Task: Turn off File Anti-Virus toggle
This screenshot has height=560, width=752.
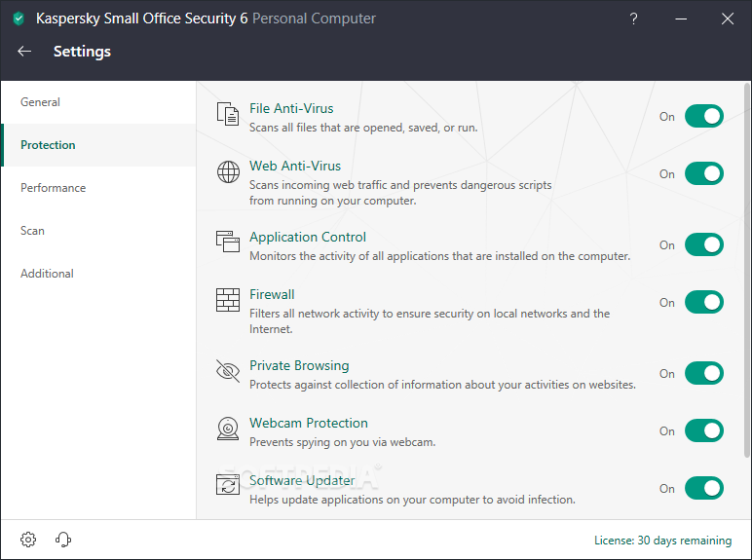Action: point(704,116)
